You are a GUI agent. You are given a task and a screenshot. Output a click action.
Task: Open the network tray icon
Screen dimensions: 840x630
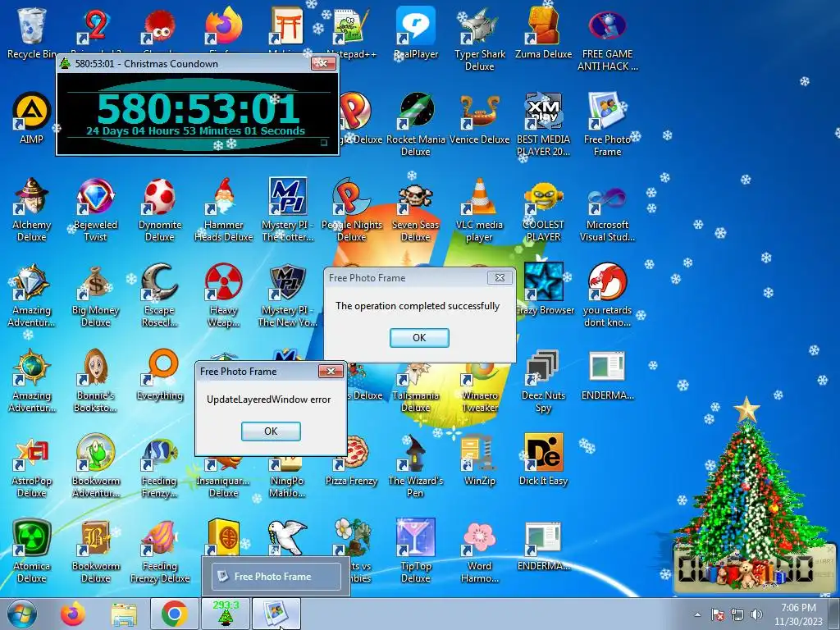[x=737, y=614]
